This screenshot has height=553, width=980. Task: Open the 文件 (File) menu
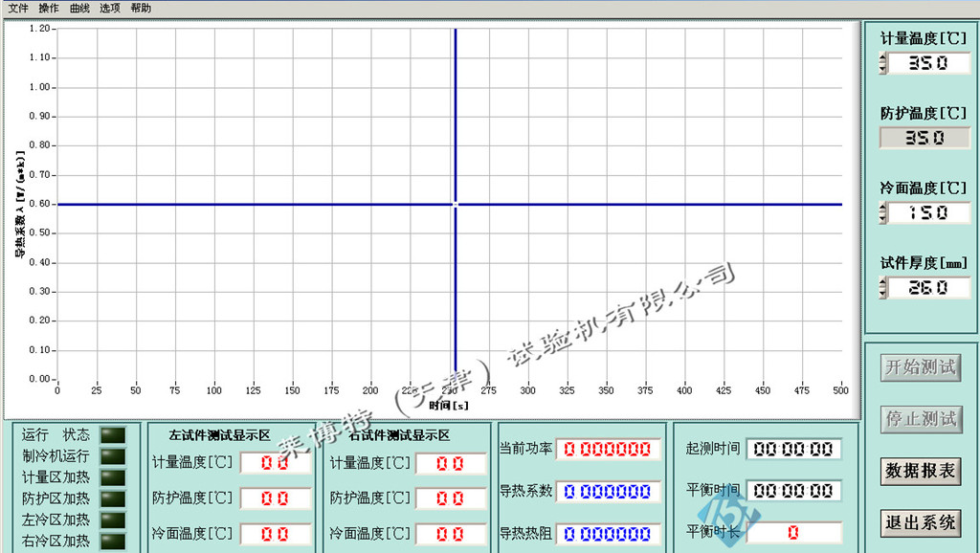(21, 8)
